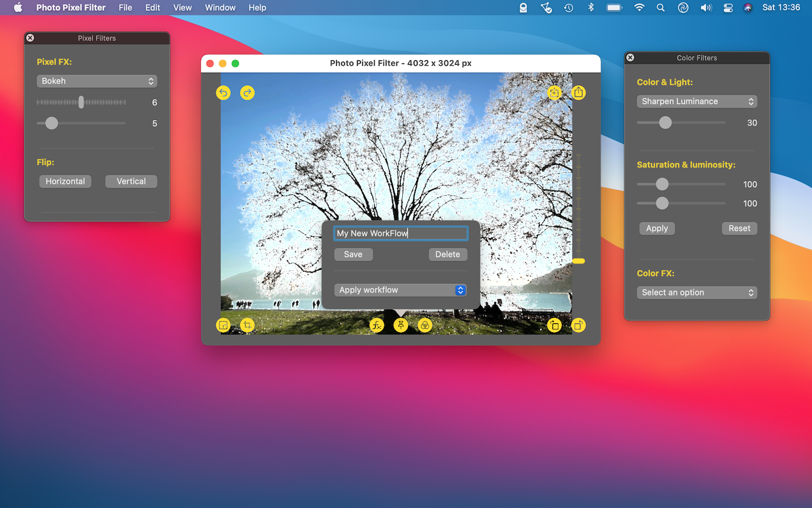Click the undo arrow icon
812x508 pixels.
pyautogui.click(x=223, y=93)
